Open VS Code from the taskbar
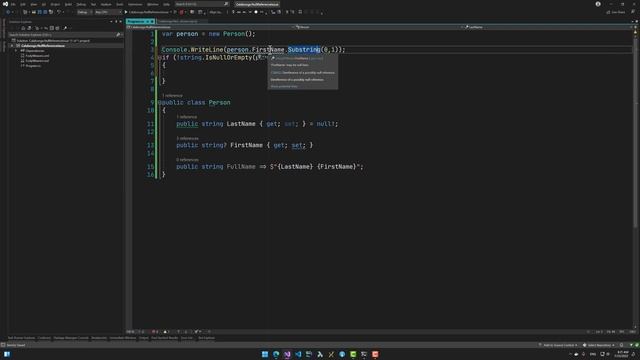The width and height of the screenshot is (640, 360). point(298,354)
